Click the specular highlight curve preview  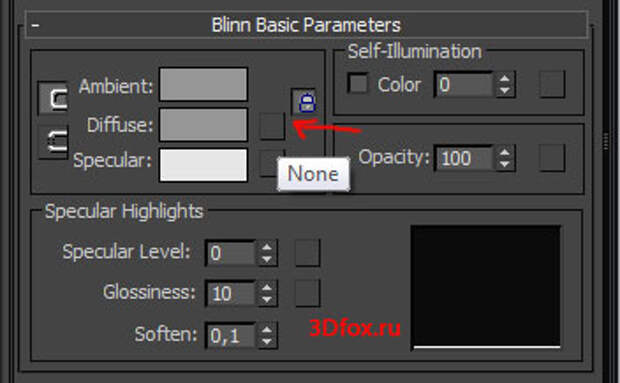tap(486, 287)
